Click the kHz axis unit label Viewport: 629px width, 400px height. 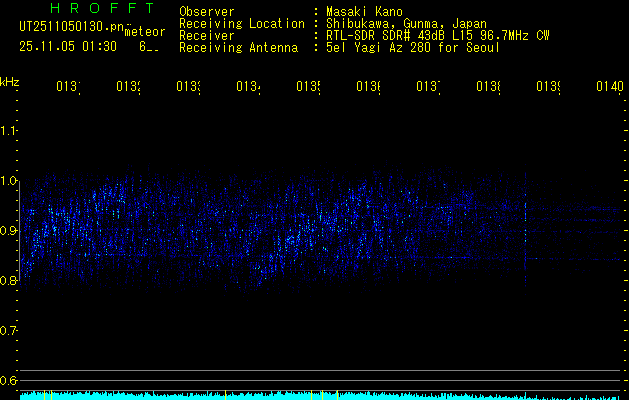click(x=10, y=81)
